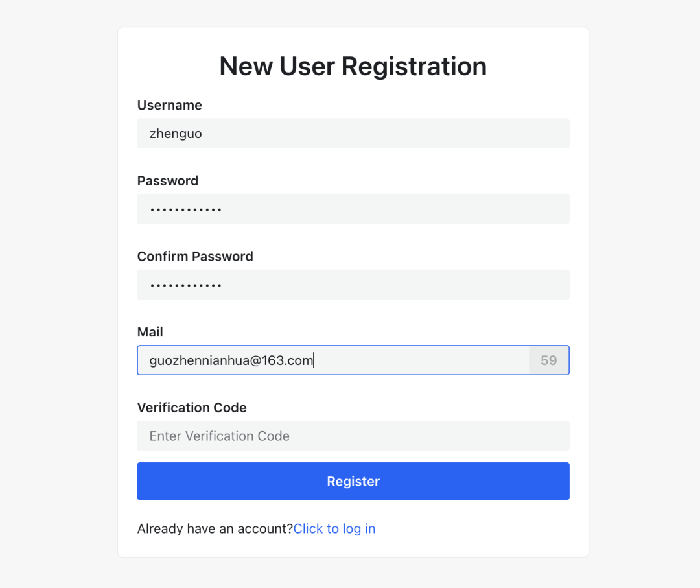Click the "Enter Verification Code" placeholder text
700x588 pixels.
219,436
